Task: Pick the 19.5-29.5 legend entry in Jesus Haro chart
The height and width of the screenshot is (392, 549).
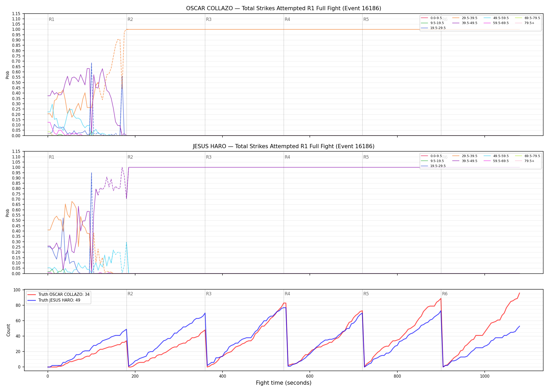Action: pos(433,166)
